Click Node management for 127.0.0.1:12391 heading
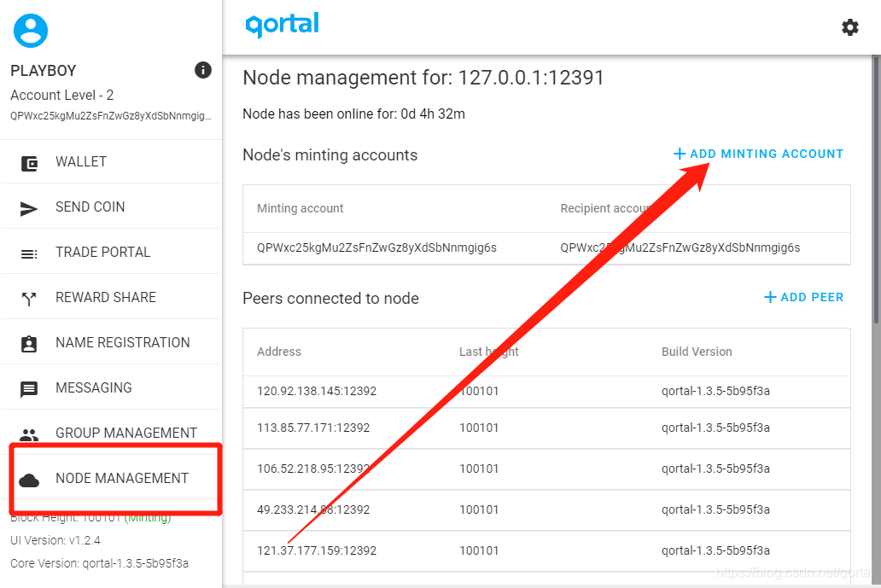This screenshot has width=881, height=588. point(423,78)
